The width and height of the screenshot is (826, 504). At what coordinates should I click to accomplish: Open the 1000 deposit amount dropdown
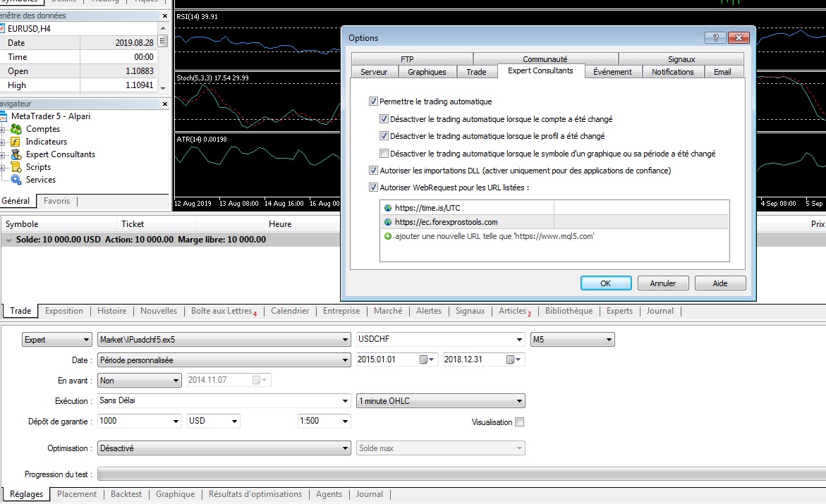pos(176,422)
